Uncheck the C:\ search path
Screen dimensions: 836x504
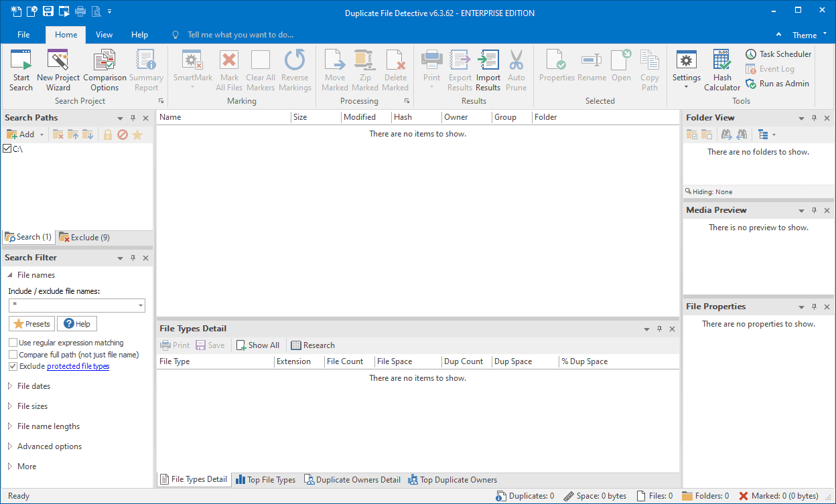(7, 149)
